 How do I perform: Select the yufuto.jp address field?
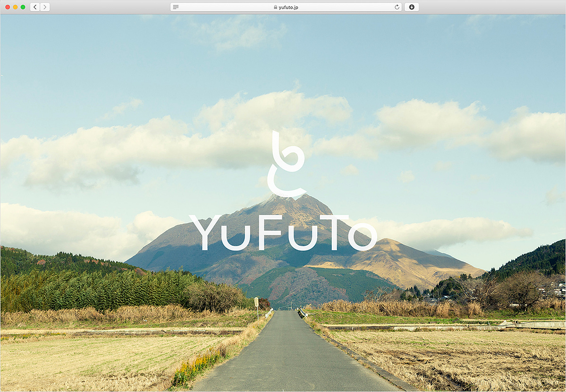[286, 7]
